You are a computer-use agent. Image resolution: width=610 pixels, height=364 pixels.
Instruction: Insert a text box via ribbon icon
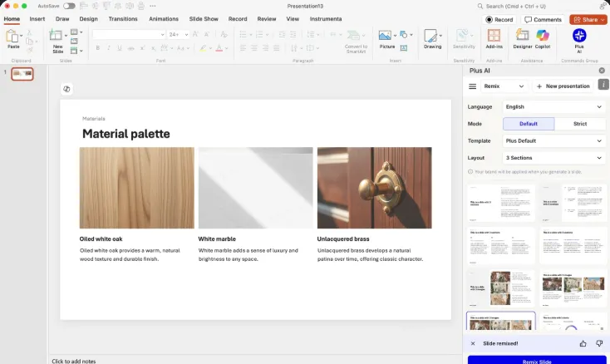point(403,48)
